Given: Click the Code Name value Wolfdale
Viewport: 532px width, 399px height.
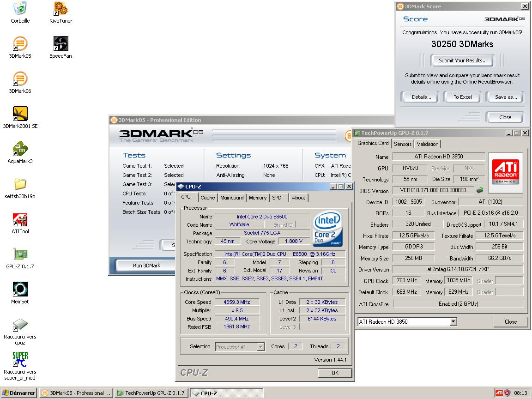Looking at the screenshot, I should click(x=239, y=224).
